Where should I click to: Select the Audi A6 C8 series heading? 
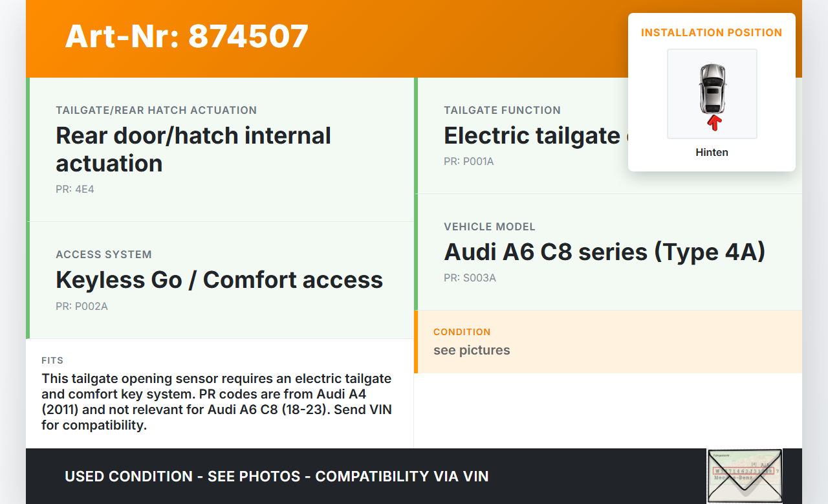pos(604,252)
